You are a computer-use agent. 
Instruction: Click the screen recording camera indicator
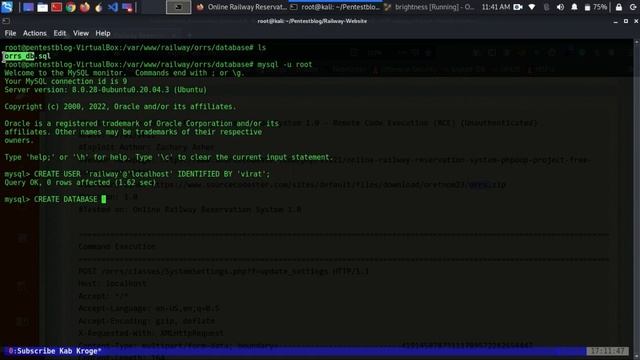518,7
